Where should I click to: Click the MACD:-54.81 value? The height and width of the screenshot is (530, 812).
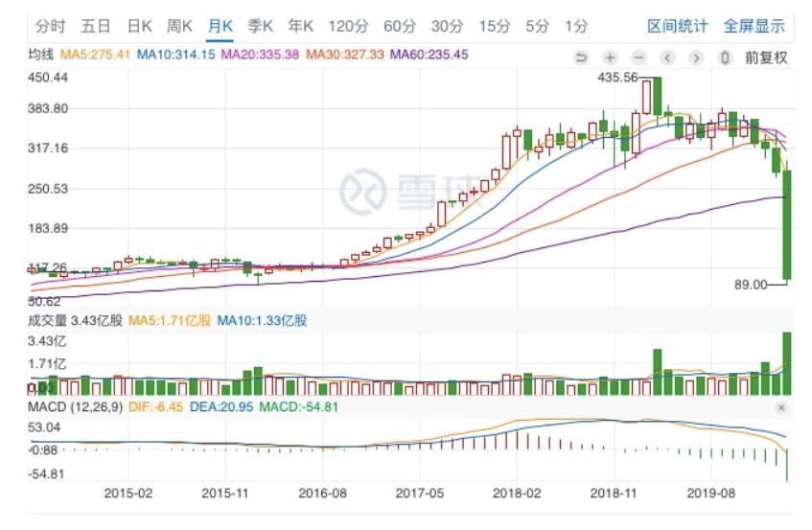coord(299,406)
